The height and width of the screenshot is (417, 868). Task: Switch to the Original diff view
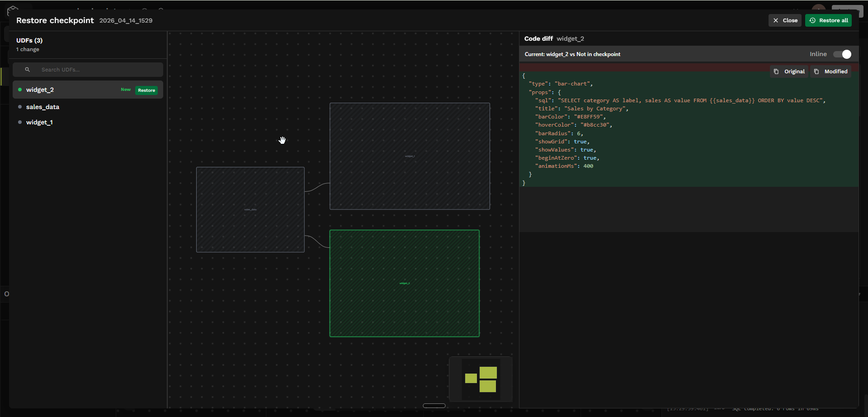pos(794,71)
